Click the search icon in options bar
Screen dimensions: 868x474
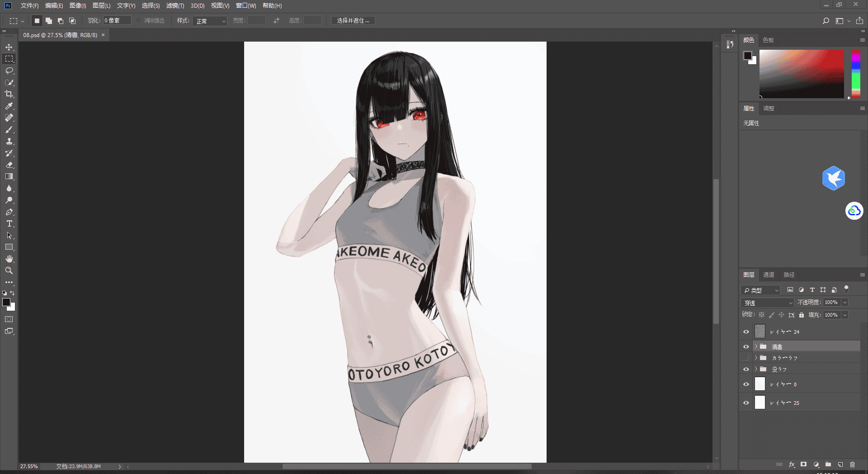826,21
